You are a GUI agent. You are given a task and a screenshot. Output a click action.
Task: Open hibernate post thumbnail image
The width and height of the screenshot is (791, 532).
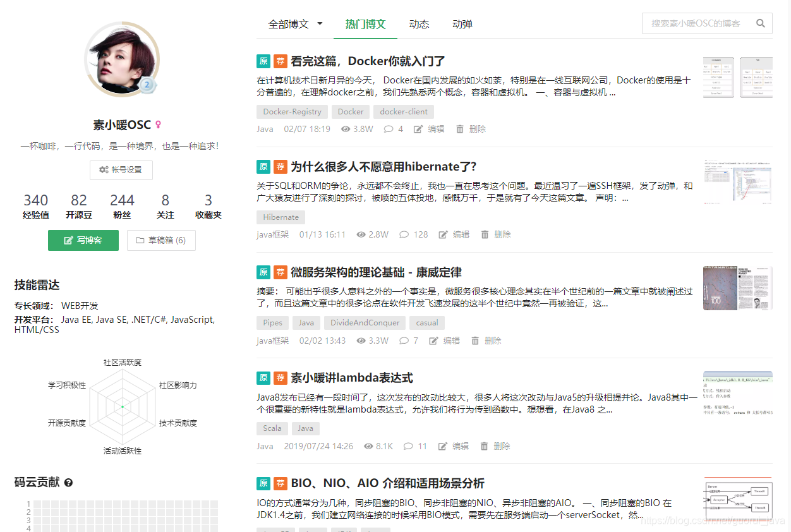(738, 182)
